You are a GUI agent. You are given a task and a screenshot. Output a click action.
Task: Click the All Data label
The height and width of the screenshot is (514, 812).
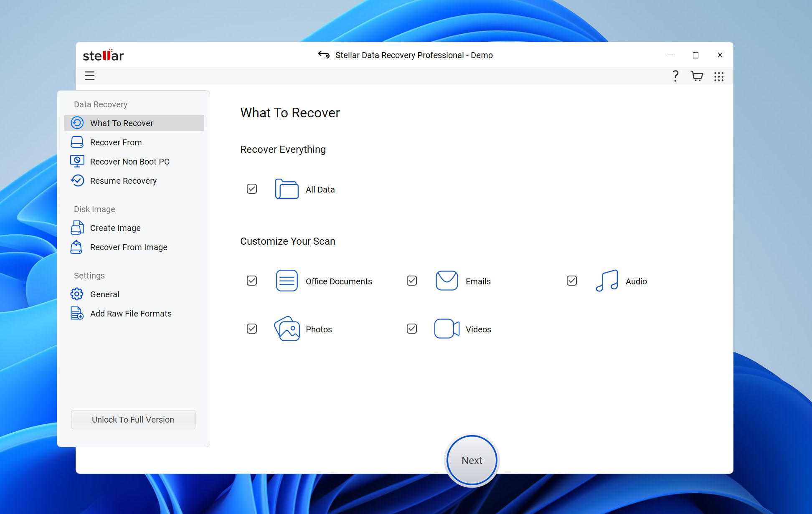click(x=320, y=189)
